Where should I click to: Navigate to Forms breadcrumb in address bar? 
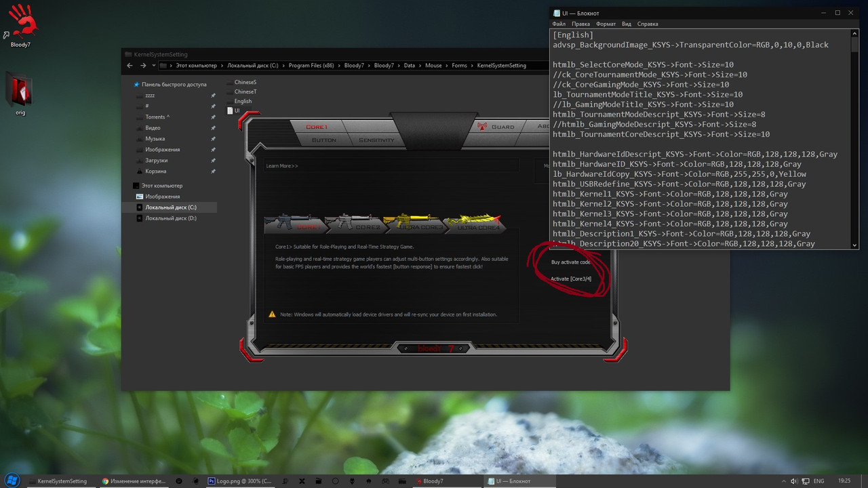click(460, 66)
